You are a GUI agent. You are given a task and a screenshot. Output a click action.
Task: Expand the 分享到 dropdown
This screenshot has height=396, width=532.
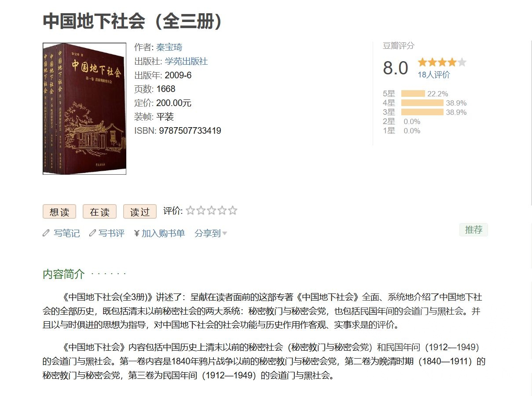tap(211, 233)
